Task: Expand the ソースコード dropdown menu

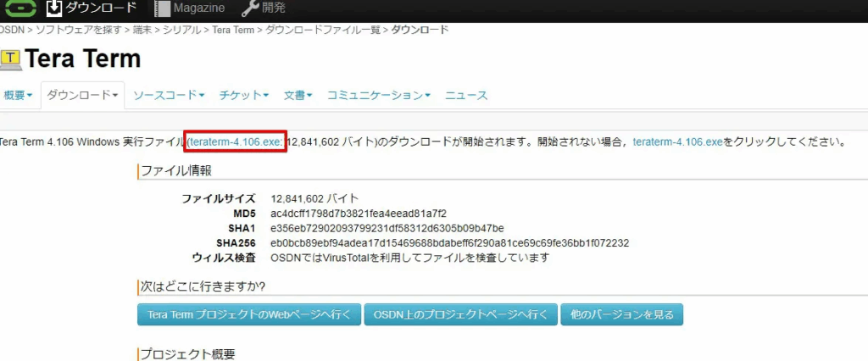Action: click(169, 96)
